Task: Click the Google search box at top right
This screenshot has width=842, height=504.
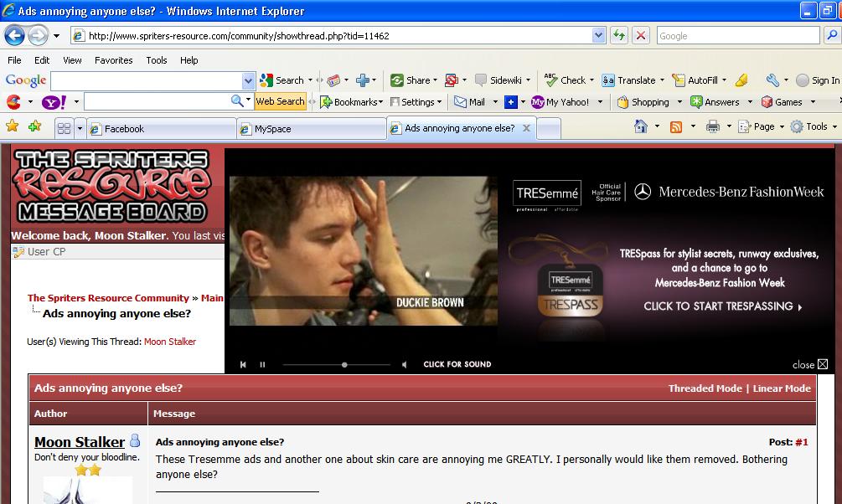Action: tap(738, 36)
